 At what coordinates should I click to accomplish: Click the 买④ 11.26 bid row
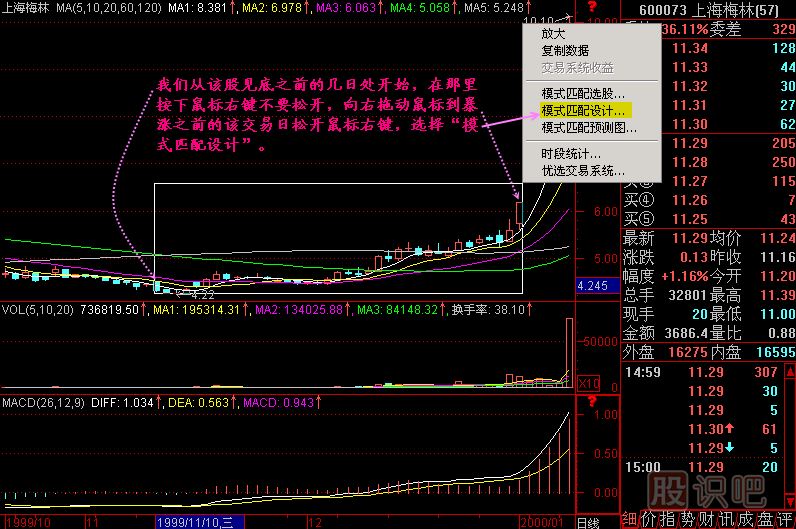709,201
